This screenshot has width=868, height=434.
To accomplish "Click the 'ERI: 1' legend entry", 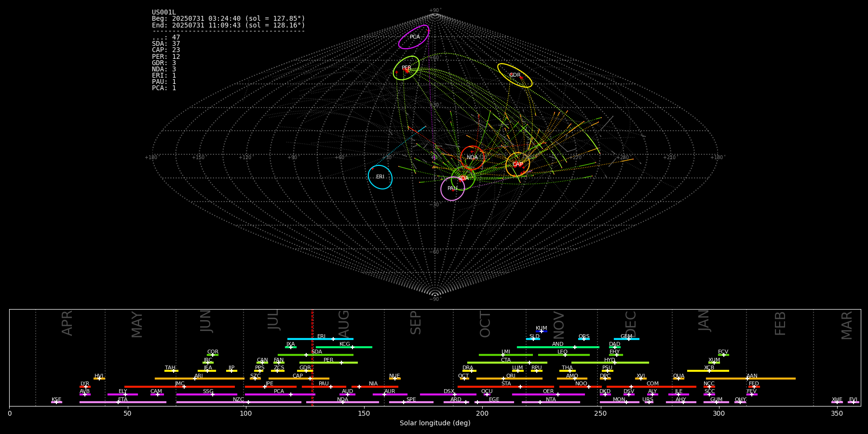I will (164, 76).
